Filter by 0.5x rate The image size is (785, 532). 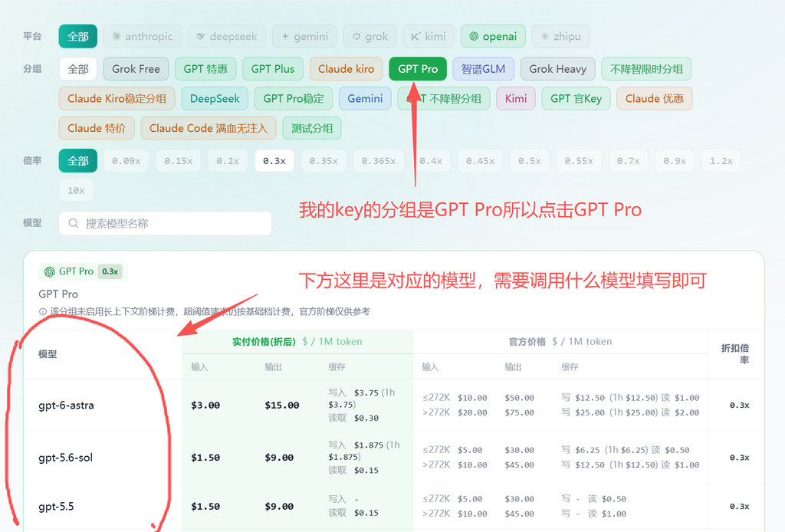[530, 161]
